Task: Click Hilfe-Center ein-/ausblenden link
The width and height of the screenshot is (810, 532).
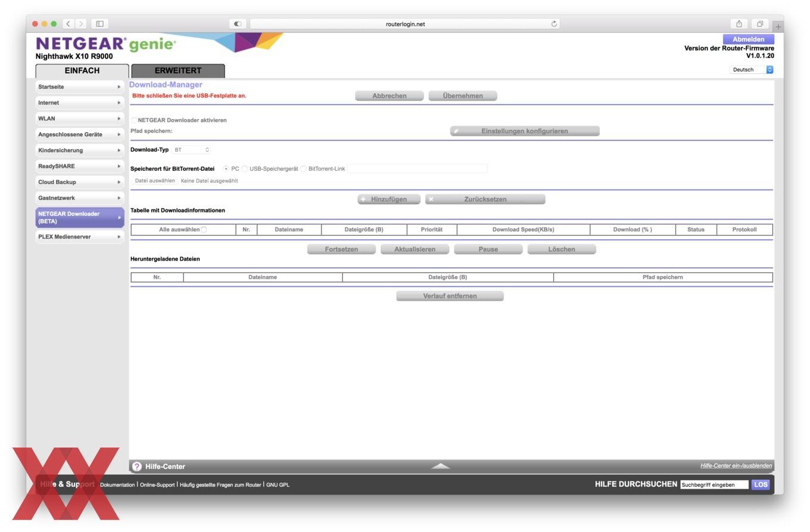Action: [x=736, y=466]
